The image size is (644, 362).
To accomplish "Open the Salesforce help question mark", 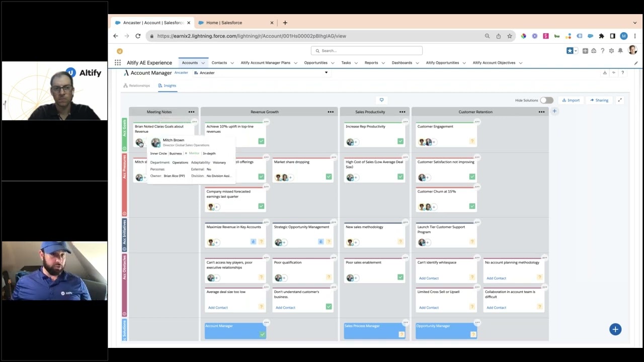I will (602, 51).
